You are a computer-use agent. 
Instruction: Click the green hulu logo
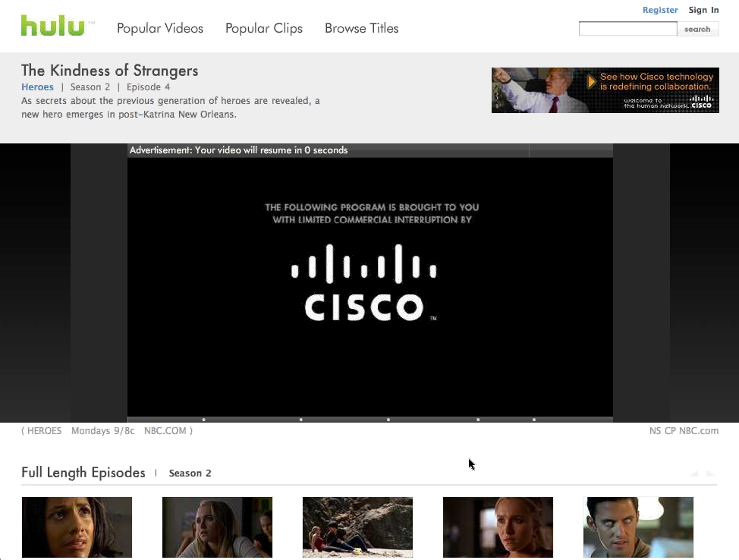pyautogui.click(x=53, y=26)
